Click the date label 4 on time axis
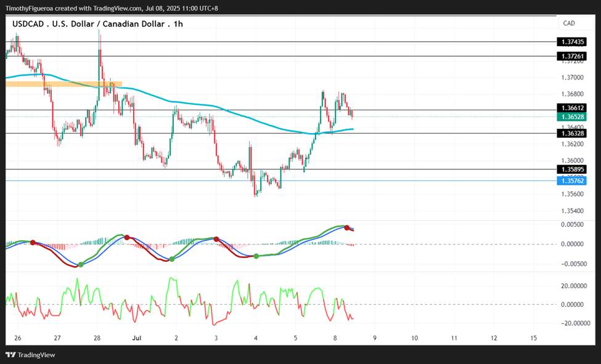This screenshot has width=601, height=364. click(256, 338)
